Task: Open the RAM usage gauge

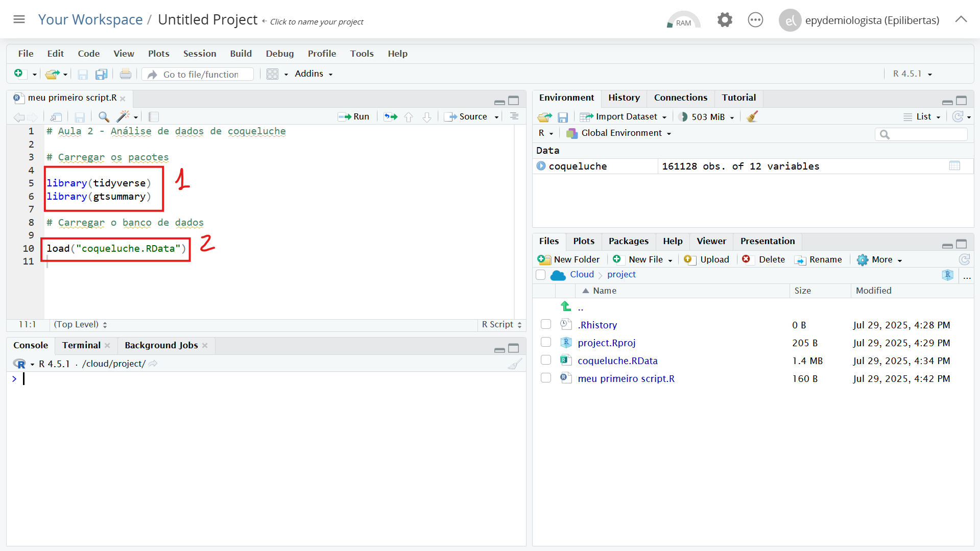Action: tap(683, 20)
